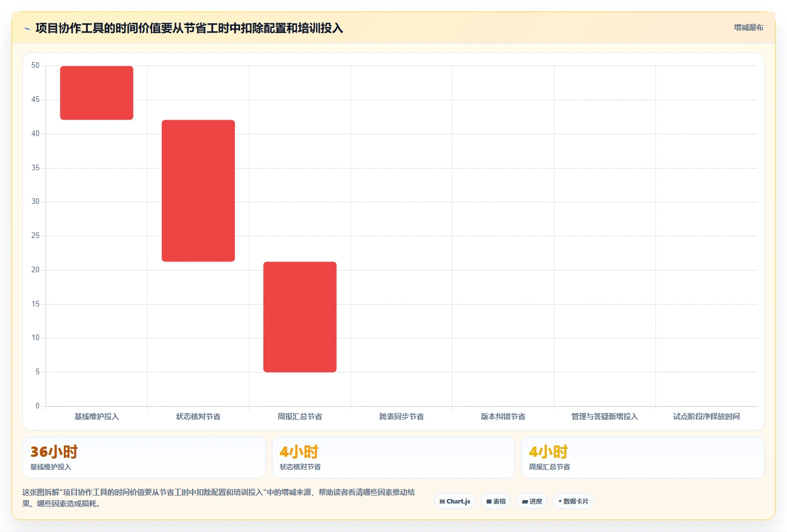Click y-axis tick label 30

pos(35,202)
